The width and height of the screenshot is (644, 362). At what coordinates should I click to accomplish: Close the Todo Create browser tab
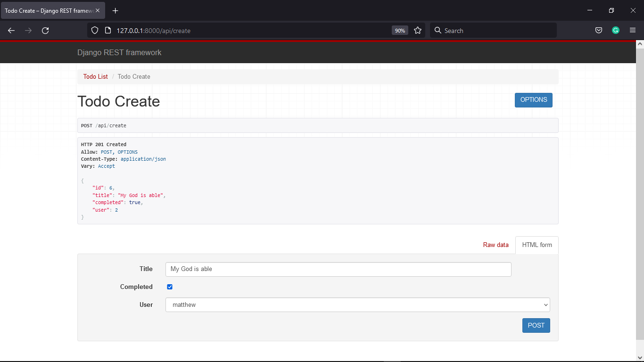(98, 11)
